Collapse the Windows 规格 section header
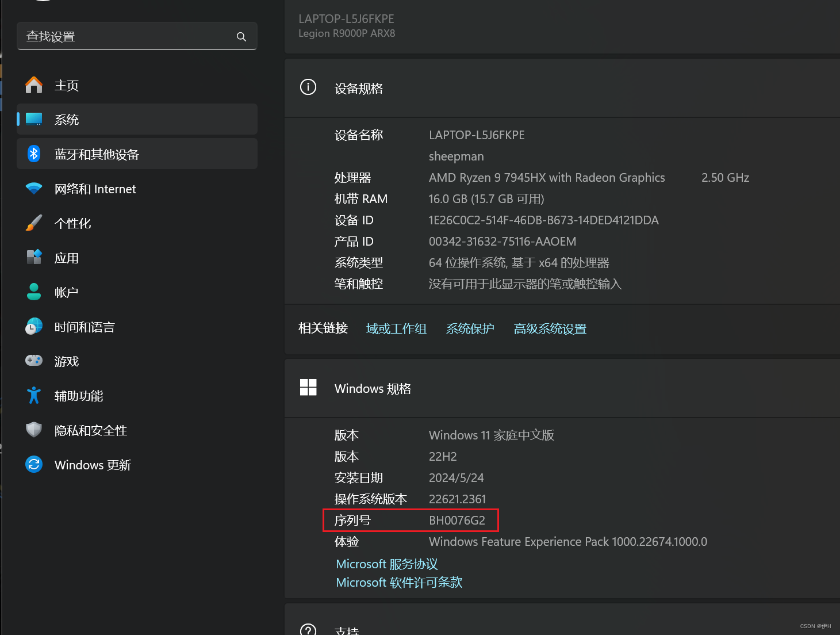 562,388
